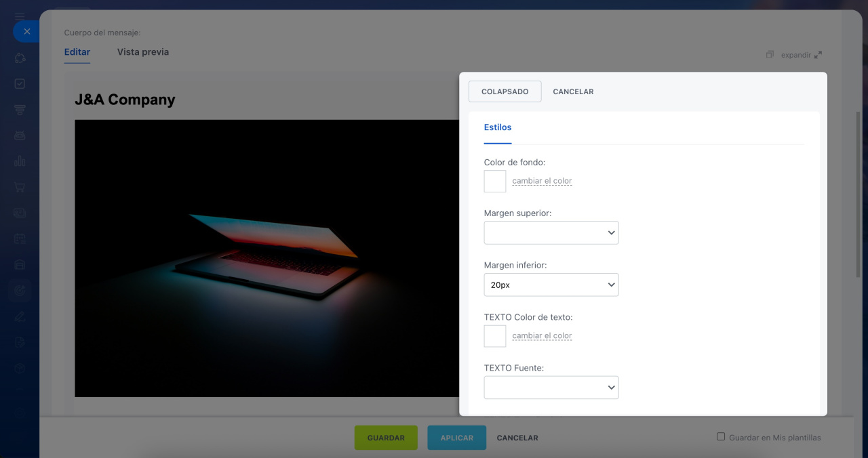Click the J&A Company heading text
This screenshot has height=458, width=868.
tap(125, 100)
